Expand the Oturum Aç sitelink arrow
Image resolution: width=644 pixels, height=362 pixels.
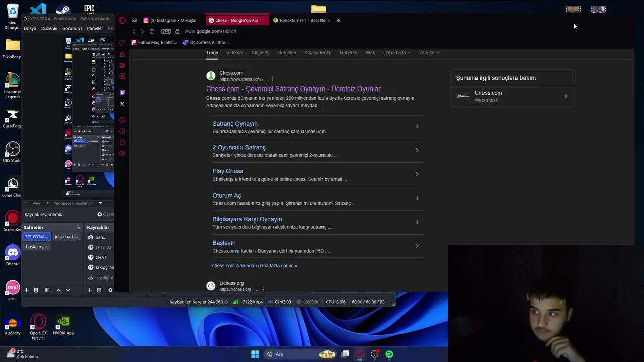(417, 198)
